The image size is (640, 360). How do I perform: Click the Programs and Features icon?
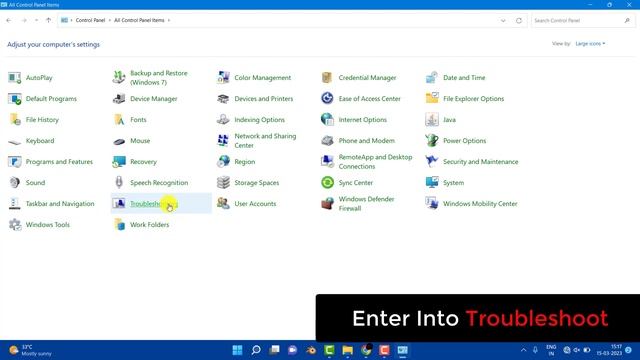(15, 162)
